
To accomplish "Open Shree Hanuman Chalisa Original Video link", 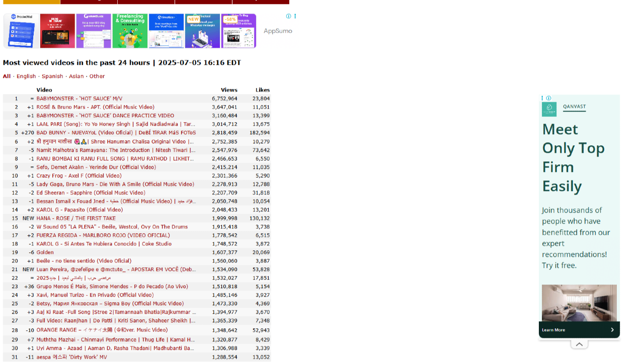I will 115,142.
